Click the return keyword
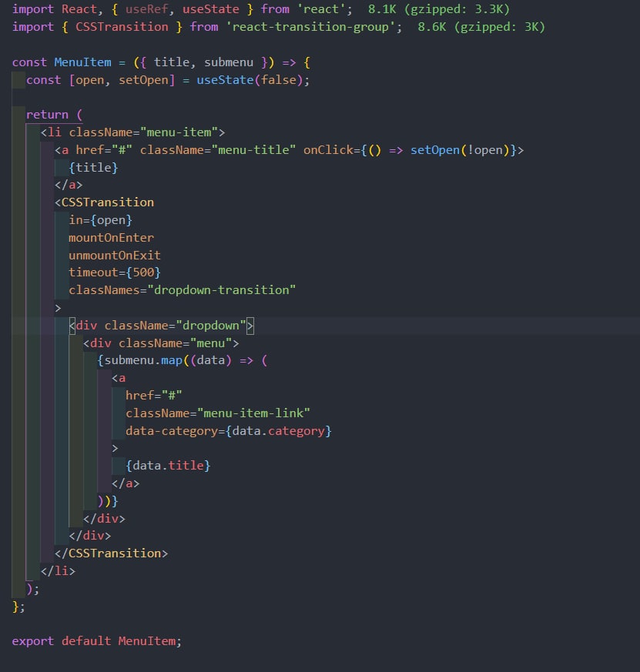 click(x=47, y=115)
